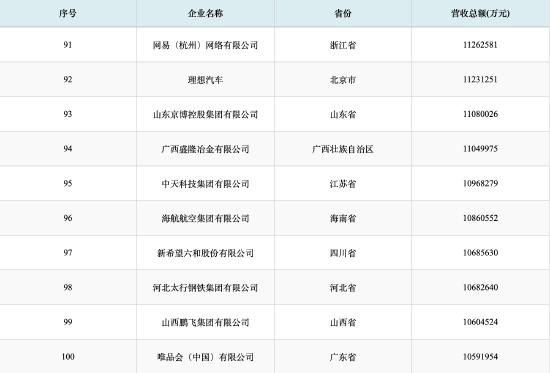This screenshot has height=373, width=550.
Task: Select company 中天科技集团有限公司
Action: click(x=205, y=184)
